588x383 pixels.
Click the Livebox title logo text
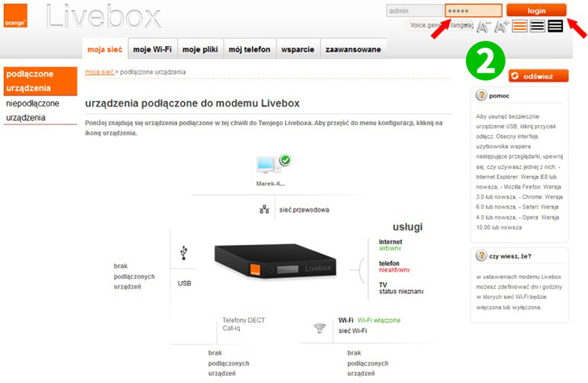pyautogui.click(x=103, y=15)
